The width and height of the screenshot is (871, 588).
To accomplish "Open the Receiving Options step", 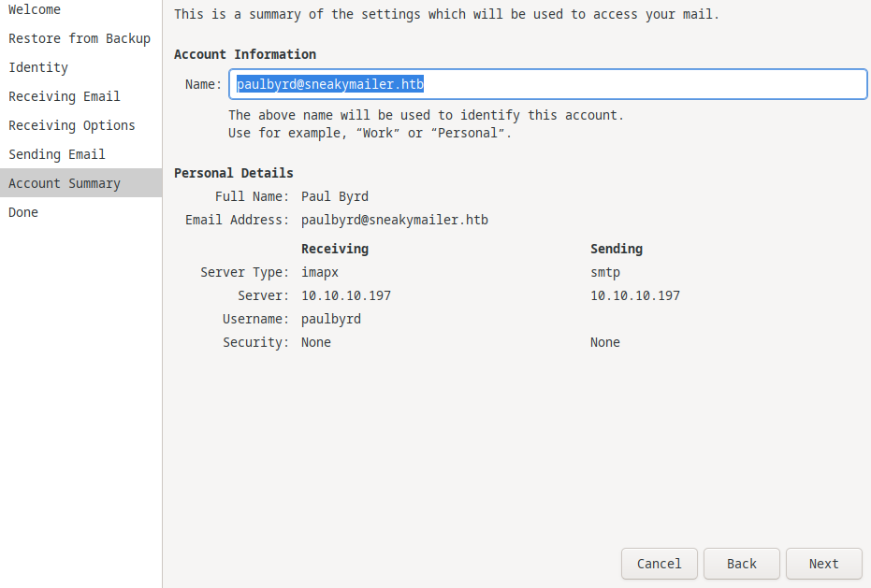I will point(71,125).
